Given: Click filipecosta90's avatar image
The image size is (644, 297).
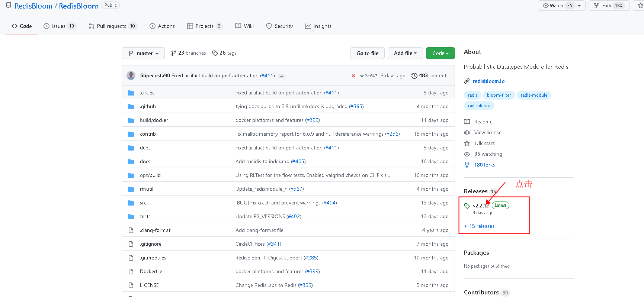Looking at the screenshot, I should (131, 75).
